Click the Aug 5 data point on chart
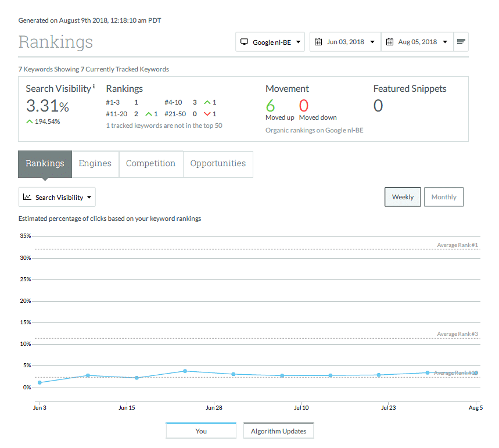This screenshot has width=499, height=448. click(x=476, y=373)
